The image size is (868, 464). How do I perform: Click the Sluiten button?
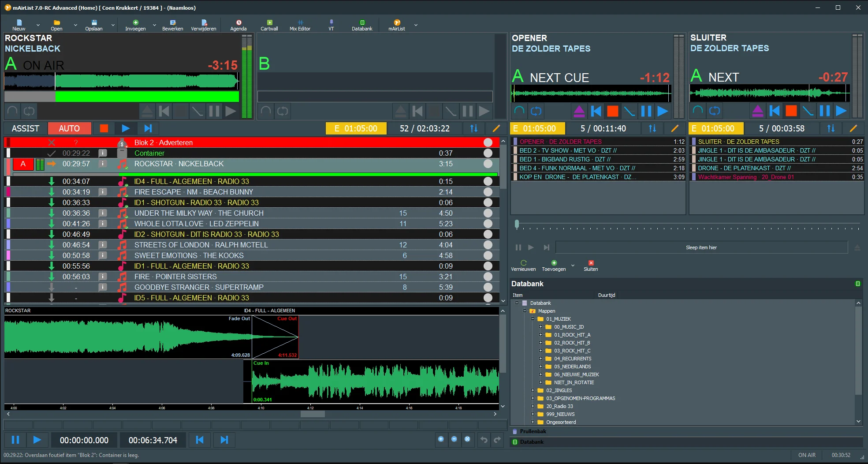[591, 266]
